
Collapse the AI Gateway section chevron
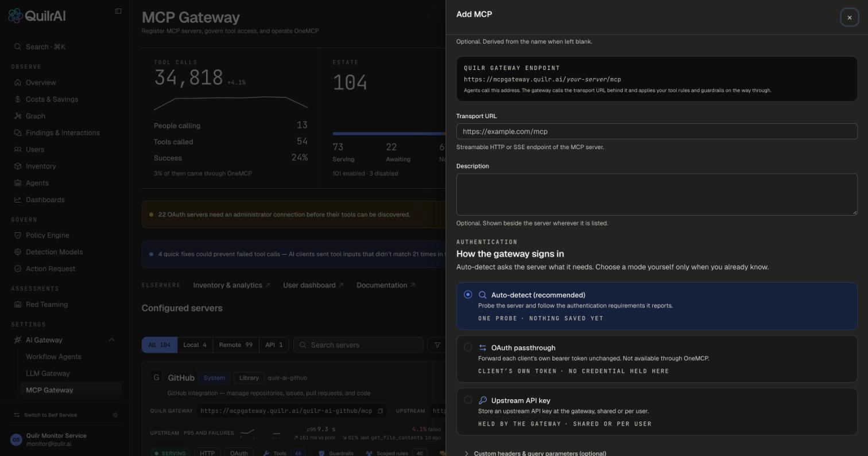[x=111, y=340]
